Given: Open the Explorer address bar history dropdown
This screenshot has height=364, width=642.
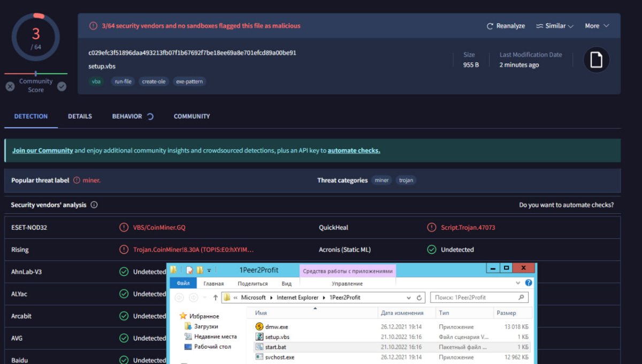Looking at the screenshot, I should (x=409, y=298).
